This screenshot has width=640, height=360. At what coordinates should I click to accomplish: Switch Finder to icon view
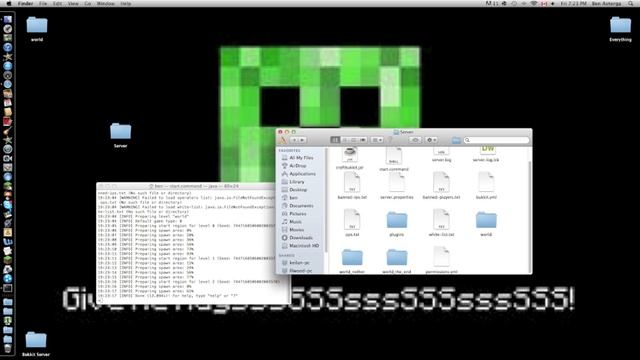(335, 140)
